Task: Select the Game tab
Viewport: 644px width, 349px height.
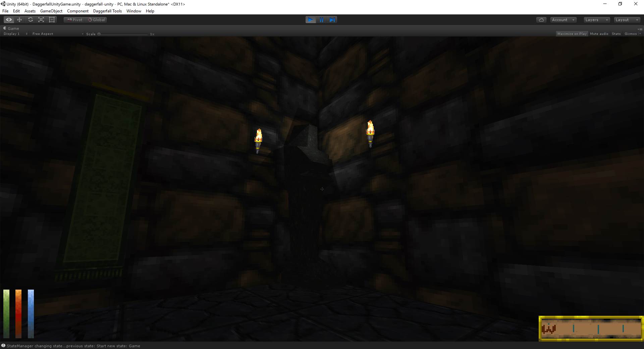Action: pyautogui.click(x=11, y=29)
